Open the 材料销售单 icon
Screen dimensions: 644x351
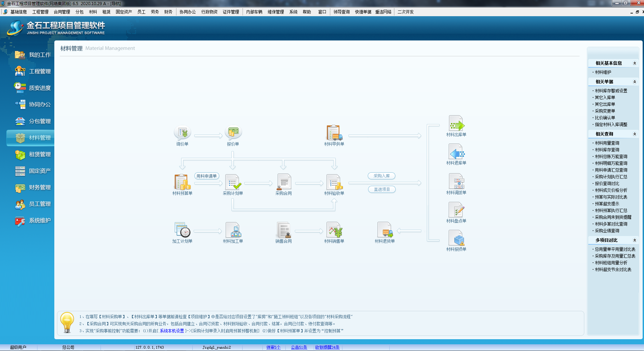click(334, 230)
